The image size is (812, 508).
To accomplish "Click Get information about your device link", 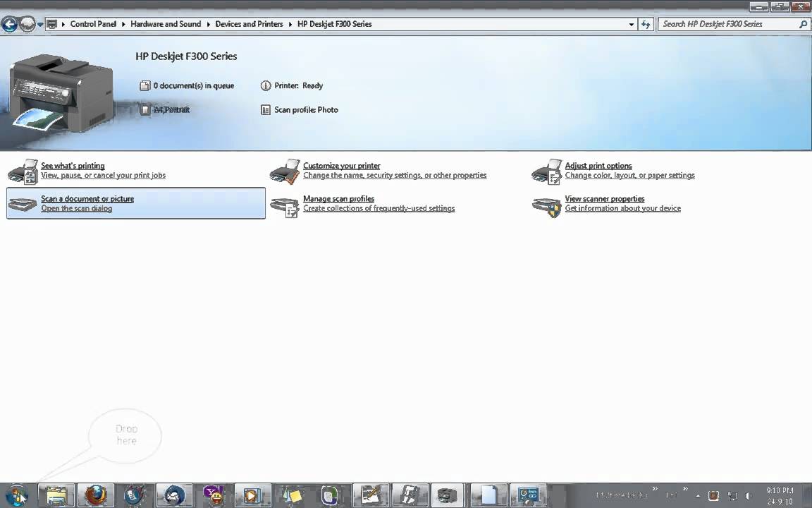I will click(623, 208).
